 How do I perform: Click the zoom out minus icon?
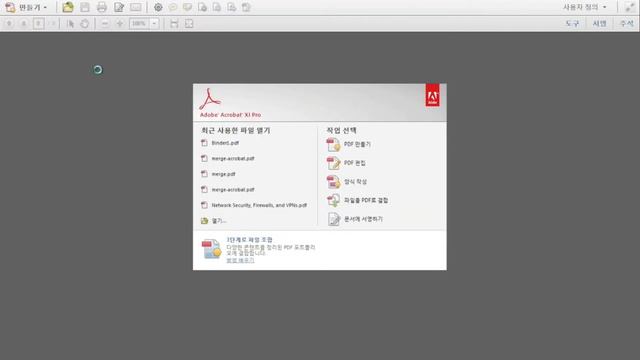(105, 24)
